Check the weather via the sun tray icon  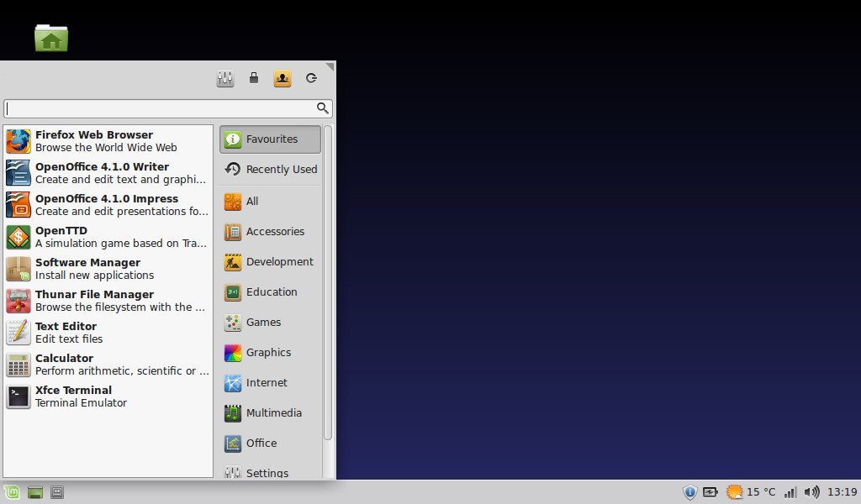pyautogui.click(x=732, y=491)
